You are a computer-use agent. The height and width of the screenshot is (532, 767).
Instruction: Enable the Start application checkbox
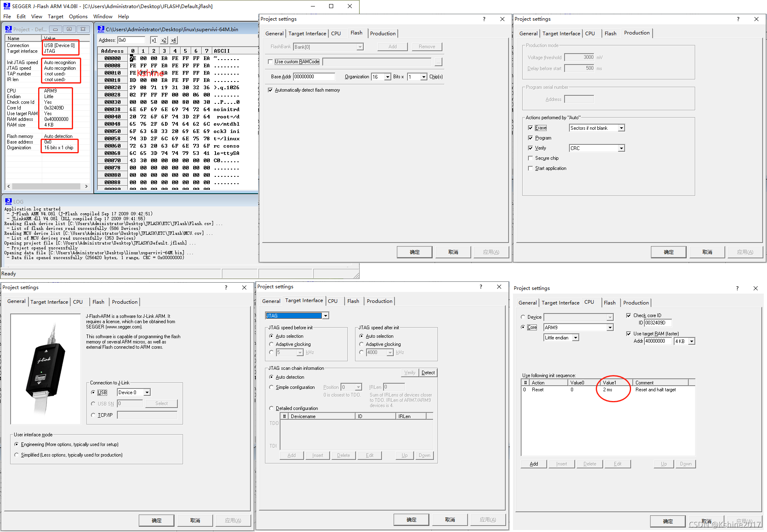coord(530,168)
